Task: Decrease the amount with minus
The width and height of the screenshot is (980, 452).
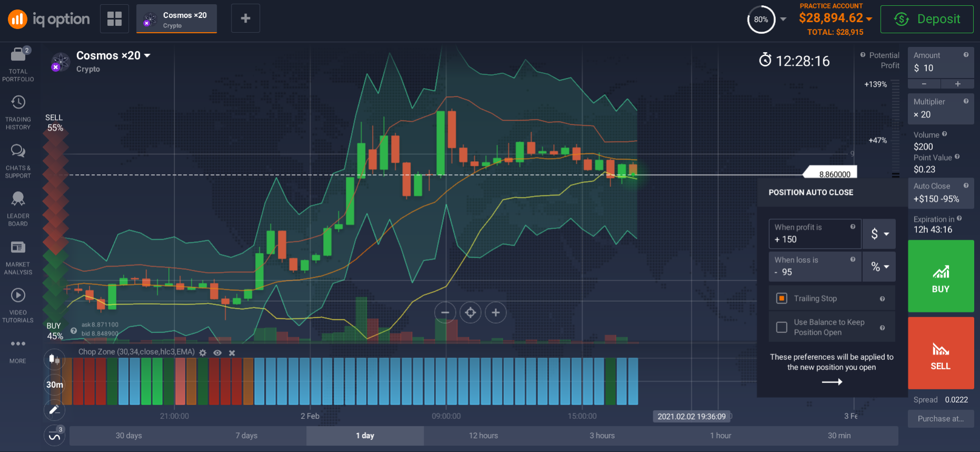Action: coord(924,84)
